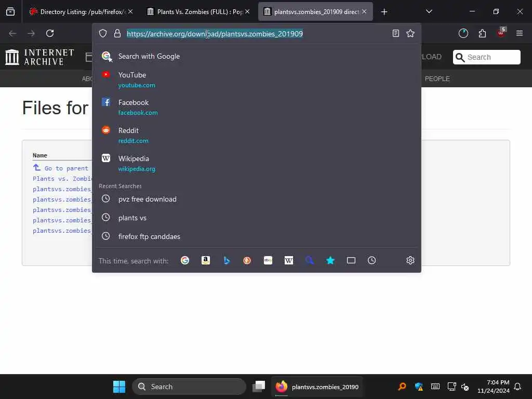The image size is (532, 399).
Task: Choose the Wikipedia suggestion
Action: [x=257, y=163]
